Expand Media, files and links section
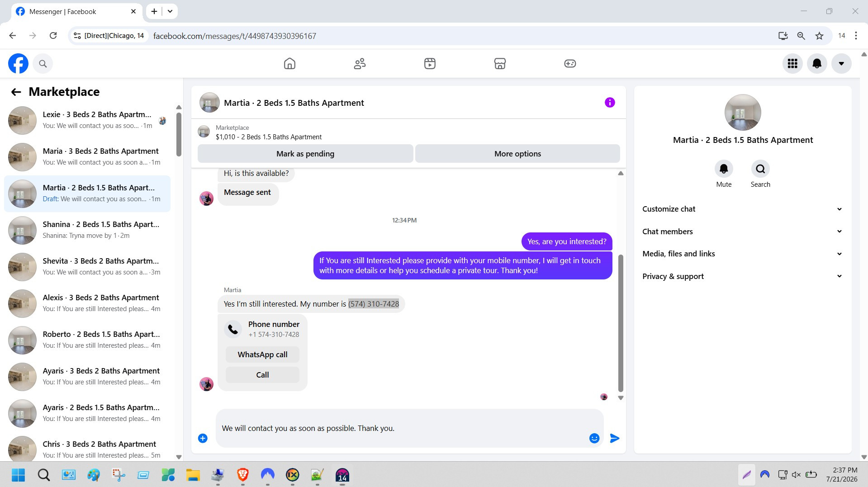 742,254
